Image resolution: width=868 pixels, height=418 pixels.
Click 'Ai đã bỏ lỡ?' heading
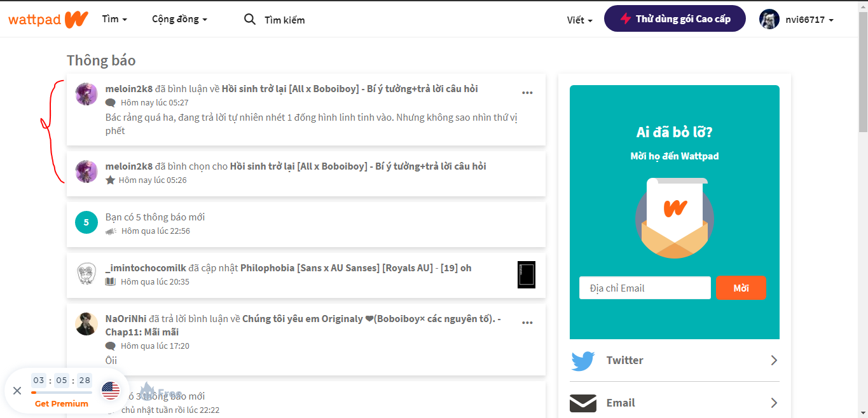pyautogui.click(x=675, y=132)
